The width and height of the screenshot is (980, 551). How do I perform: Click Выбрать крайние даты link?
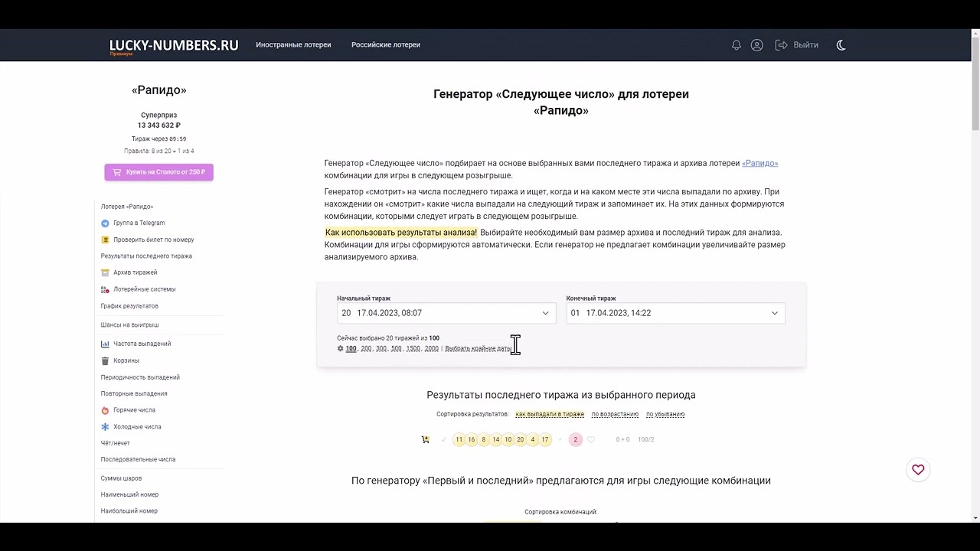[x=478, y=348]
